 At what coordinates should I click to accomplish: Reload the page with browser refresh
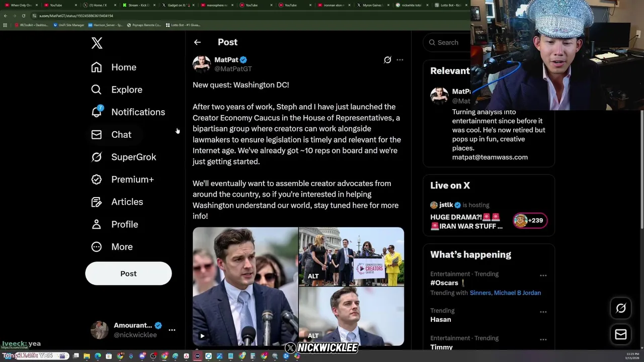point(23,16)
